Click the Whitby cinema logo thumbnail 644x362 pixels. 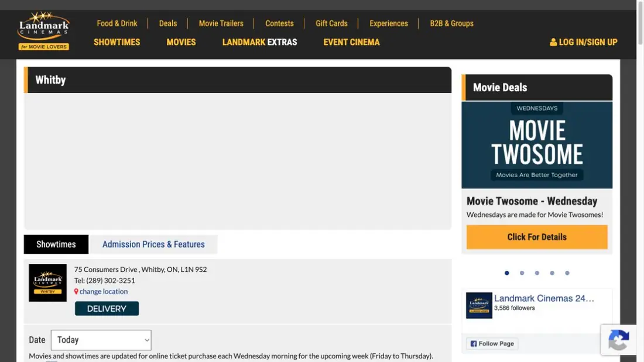[47, 283]
